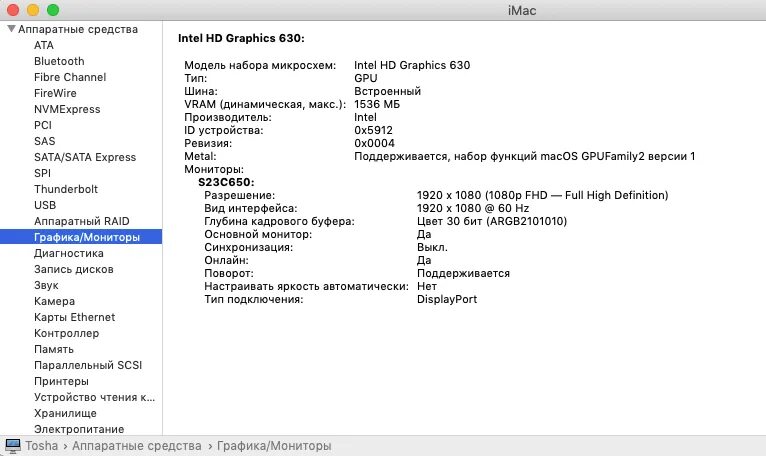The image size is (766, 456).
Task: Click Синхронизация value Выкл.
Action: [x=432, y=247]
